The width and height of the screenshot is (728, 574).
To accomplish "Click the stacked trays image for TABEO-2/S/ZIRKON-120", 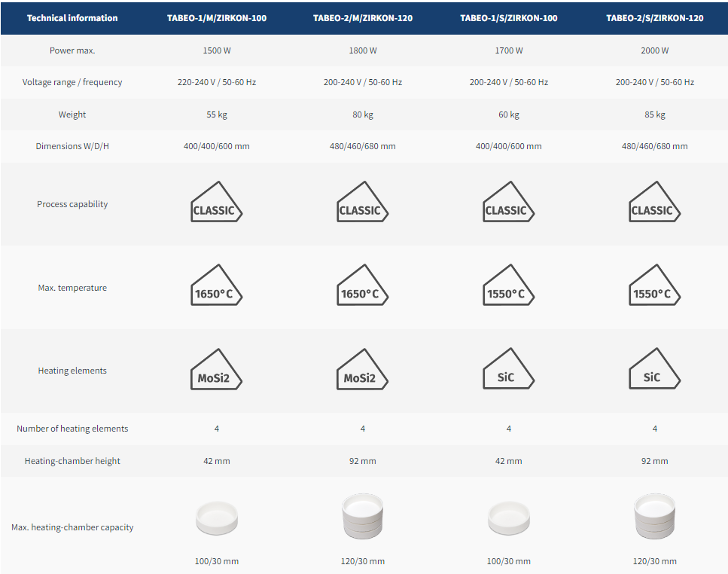I will tap(655, 516).
